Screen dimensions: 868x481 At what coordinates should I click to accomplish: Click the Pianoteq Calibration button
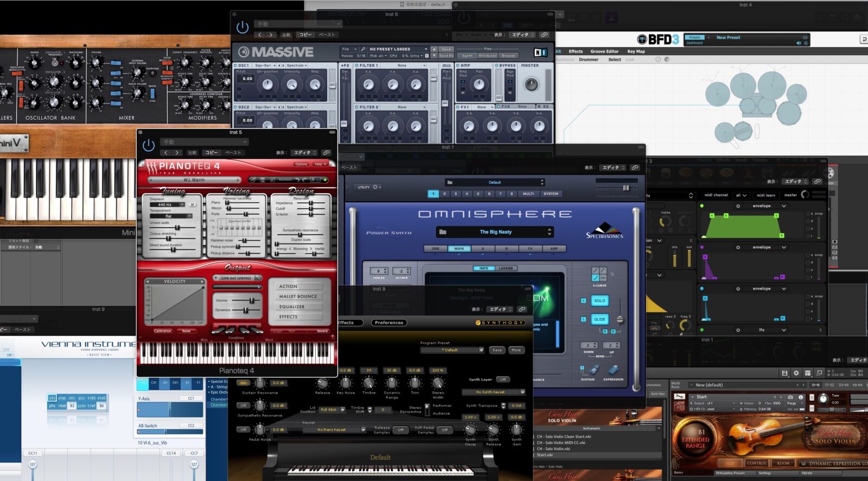163,331
